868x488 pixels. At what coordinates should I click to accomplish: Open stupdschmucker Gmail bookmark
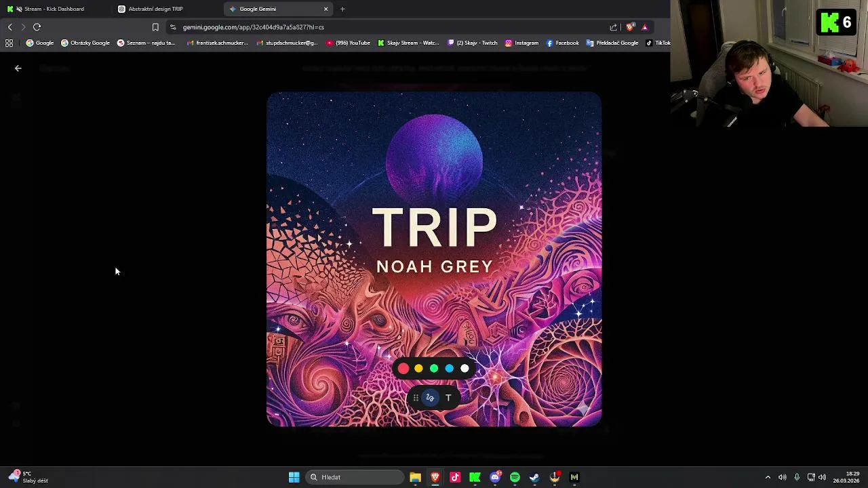tap(287, 43)
